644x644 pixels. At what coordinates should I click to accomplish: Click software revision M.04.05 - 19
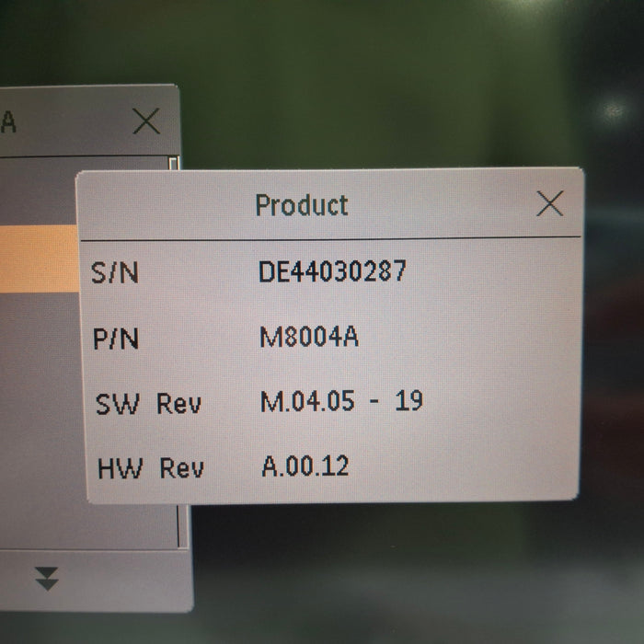(x=341, y=401)
